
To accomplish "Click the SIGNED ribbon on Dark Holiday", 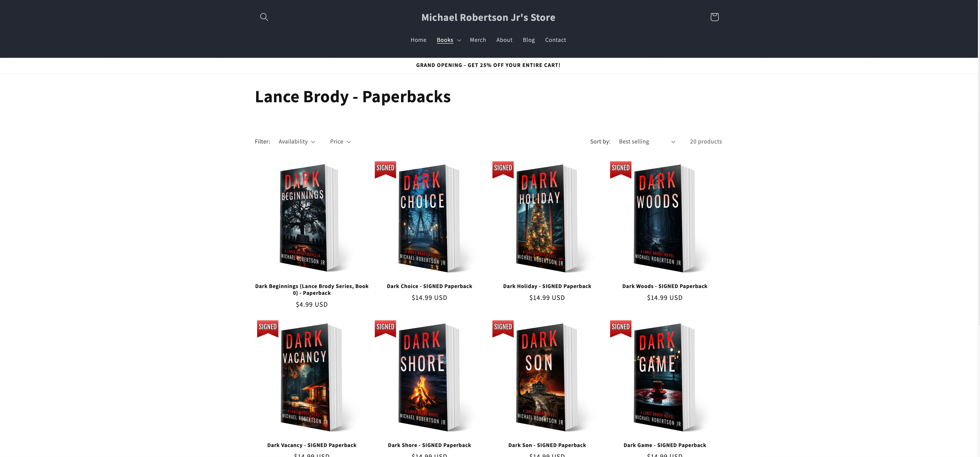I will [503, 169].
